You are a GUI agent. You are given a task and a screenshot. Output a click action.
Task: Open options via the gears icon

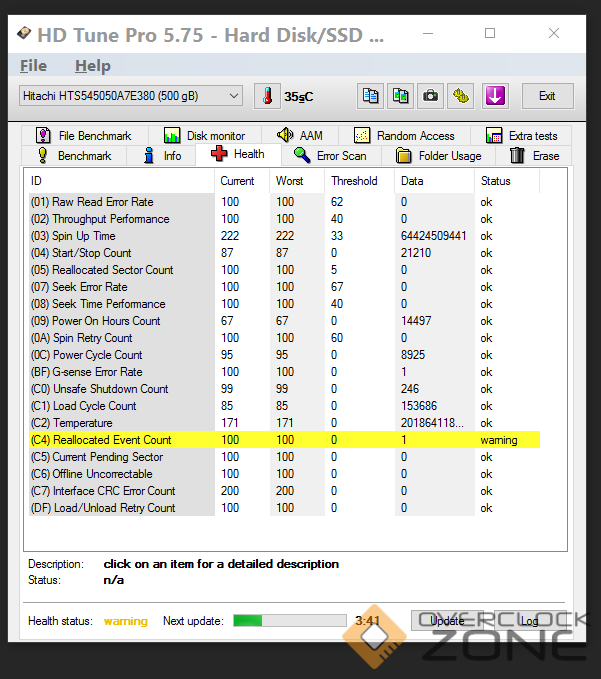[x=461, y=96]
